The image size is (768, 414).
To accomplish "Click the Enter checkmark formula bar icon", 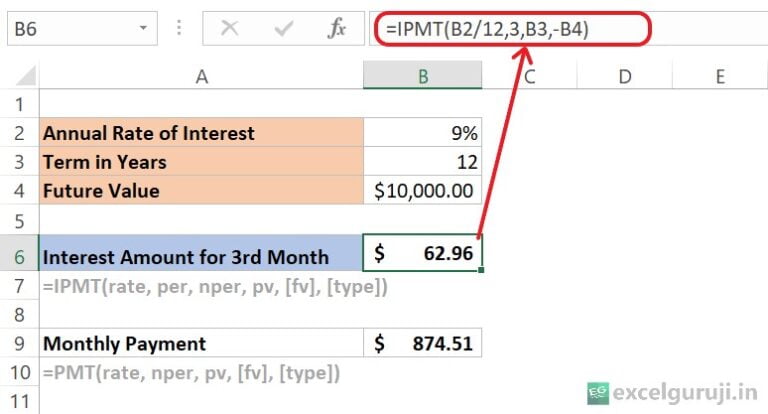I will [284, 29].
